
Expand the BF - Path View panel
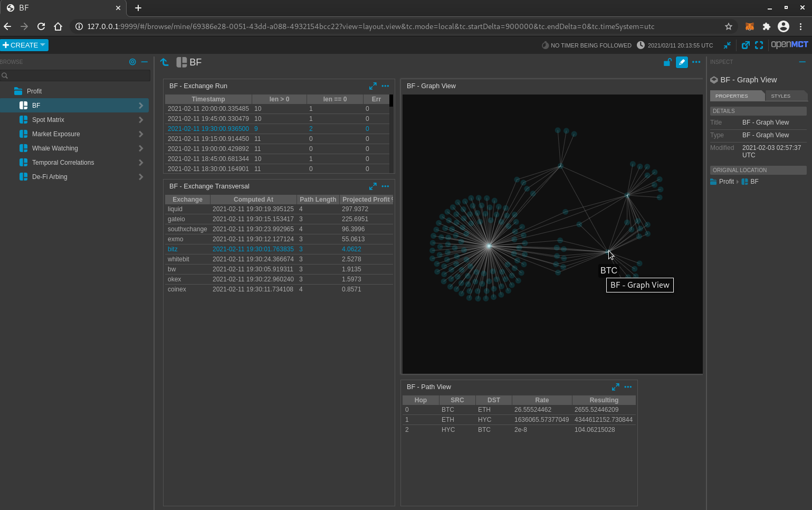pyautogui.click(x=616, y=387)
